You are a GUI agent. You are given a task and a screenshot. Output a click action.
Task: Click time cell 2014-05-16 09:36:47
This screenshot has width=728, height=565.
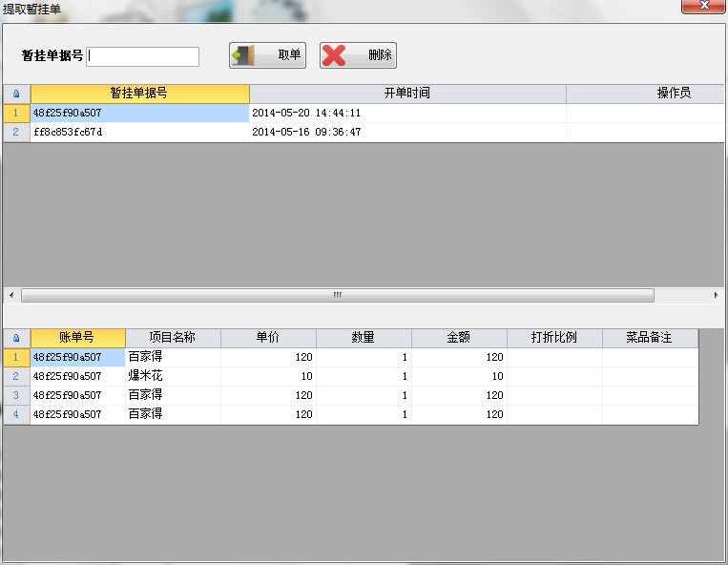coord(407,133)
